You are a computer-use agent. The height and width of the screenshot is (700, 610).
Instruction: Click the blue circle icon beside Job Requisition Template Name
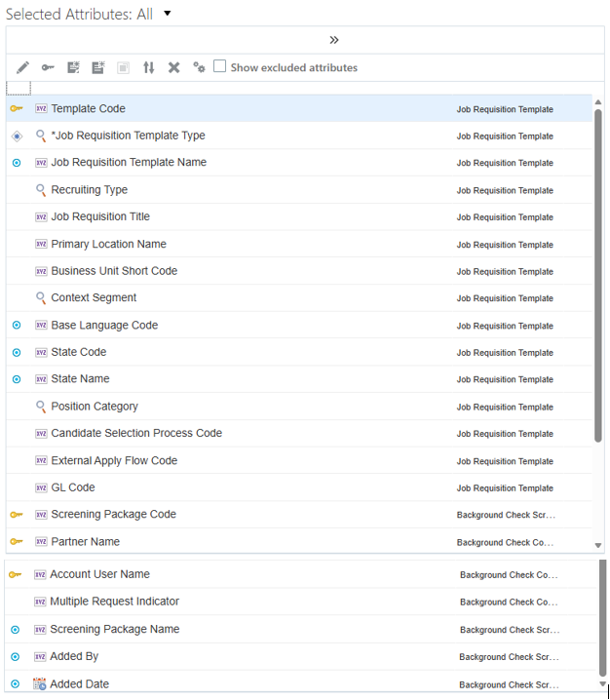point(17,163)
